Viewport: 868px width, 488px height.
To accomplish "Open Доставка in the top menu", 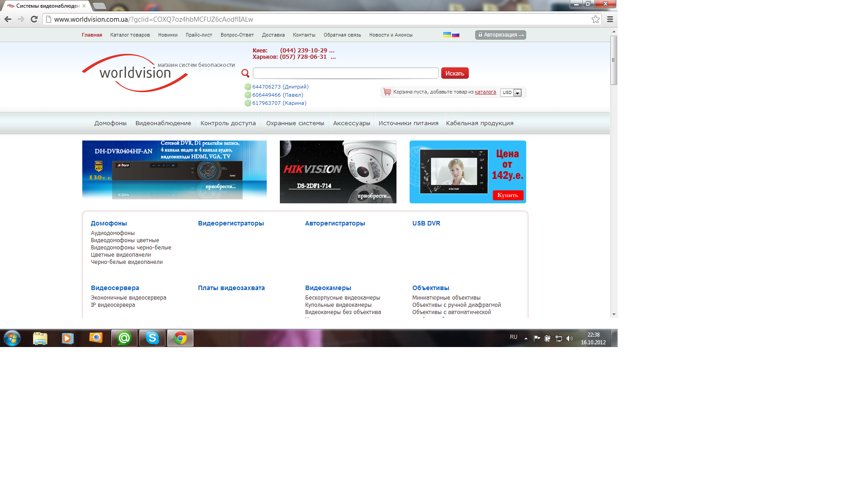I will coord(274,35).
